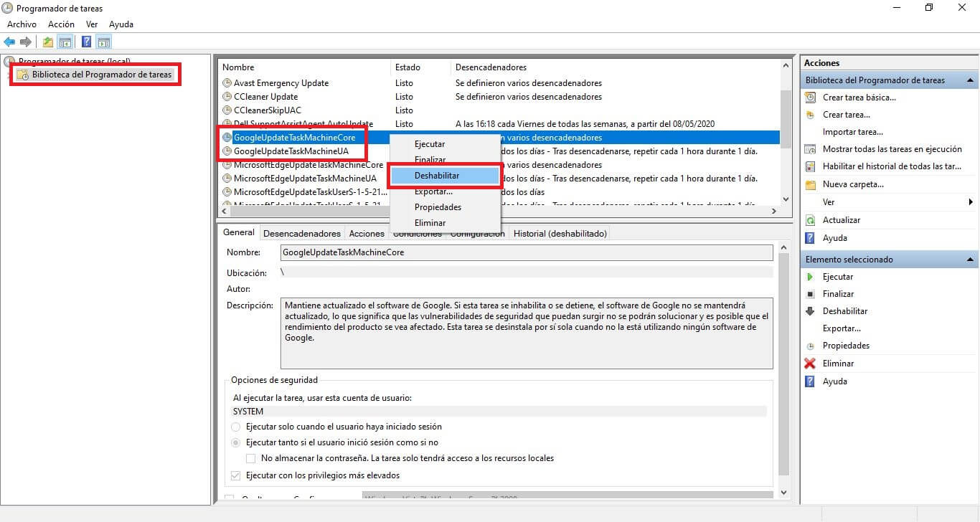980x522 pixels.
Task: Click the task list vertical scrollbar thumb
Action: (785, 118)
